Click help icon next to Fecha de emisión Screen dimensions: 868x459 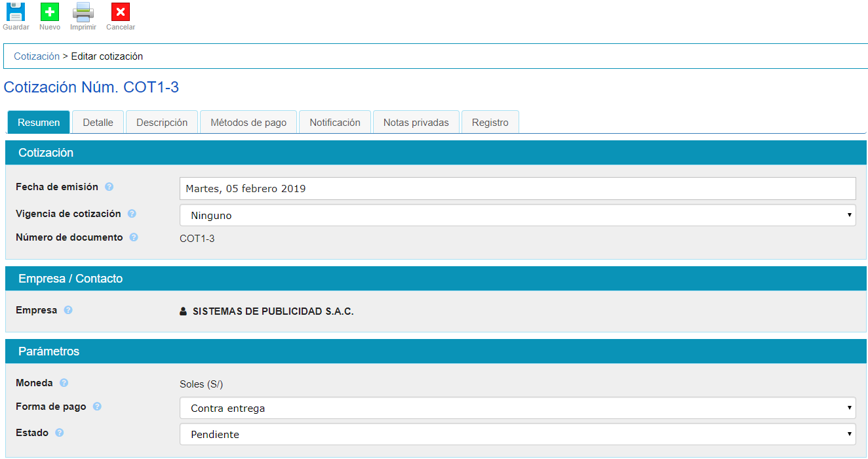109,187
